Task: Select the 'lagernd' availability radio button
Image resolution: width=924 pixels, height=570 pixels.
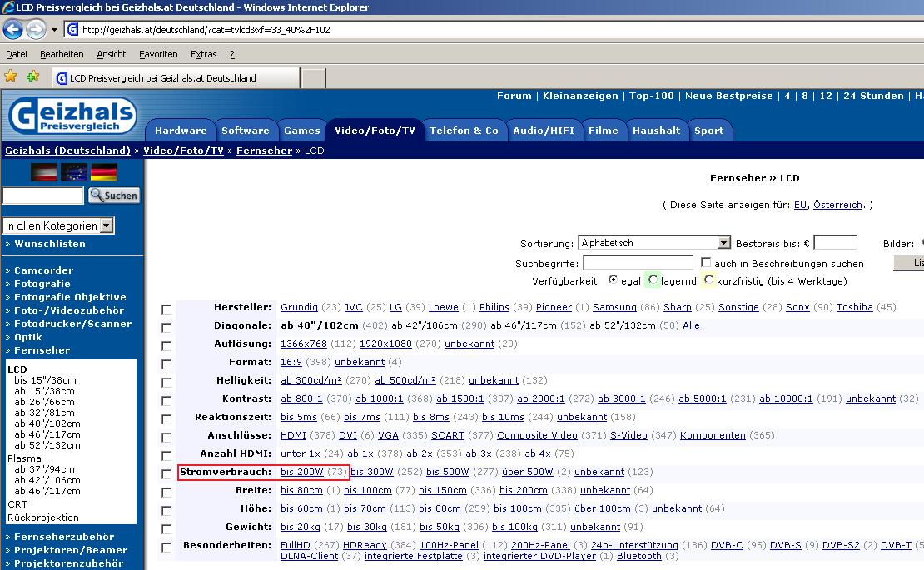Action: pyautogui.click(x=653, y=280)
